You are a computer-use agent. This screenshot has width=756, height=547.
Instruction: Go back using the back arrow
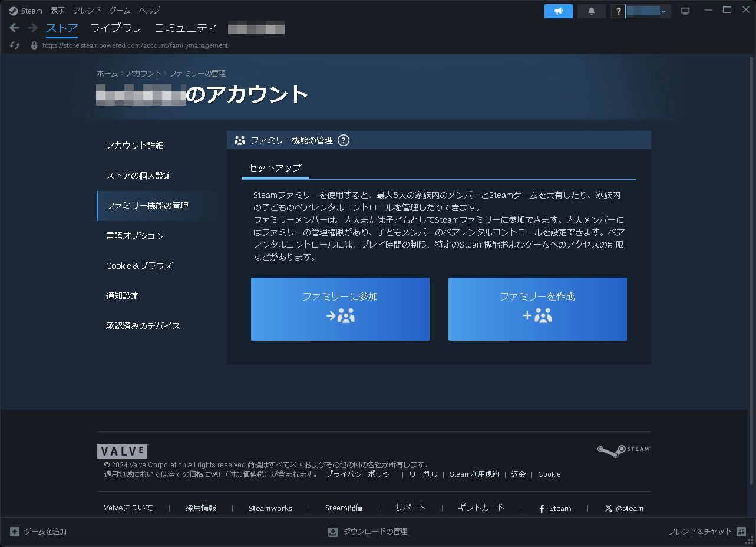14,27
